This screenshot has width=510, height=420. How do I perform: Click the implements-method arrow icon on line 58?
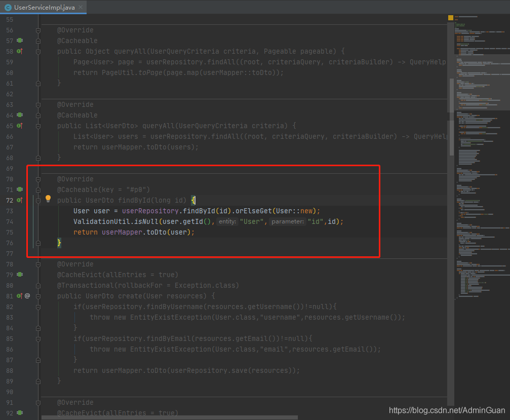[x=20, y=51]
